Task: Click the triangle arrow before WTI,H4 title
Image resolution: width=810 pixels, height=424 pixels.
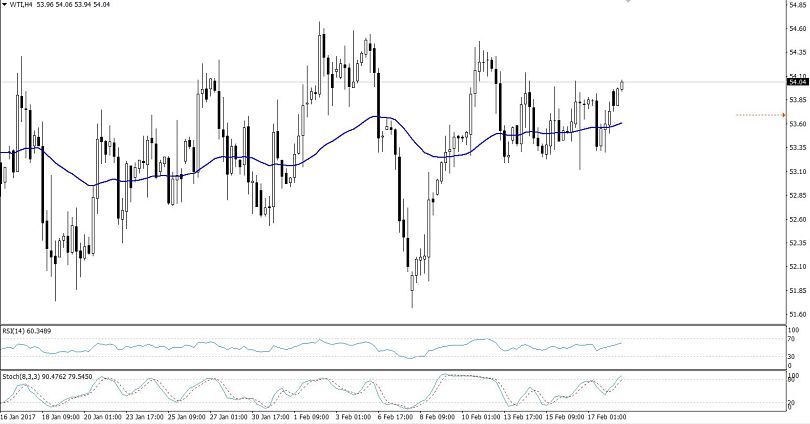Action: point(5,5)
